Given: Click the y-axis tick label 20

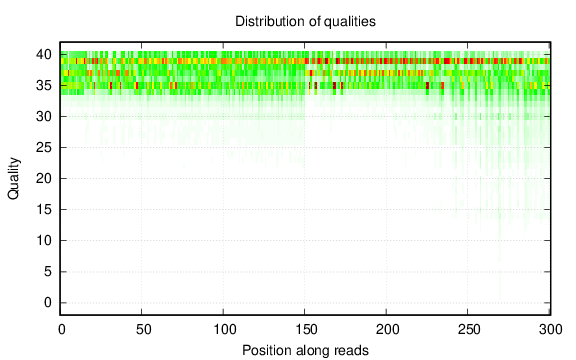Looking at the screenshot, I should [x=44, y=179].
